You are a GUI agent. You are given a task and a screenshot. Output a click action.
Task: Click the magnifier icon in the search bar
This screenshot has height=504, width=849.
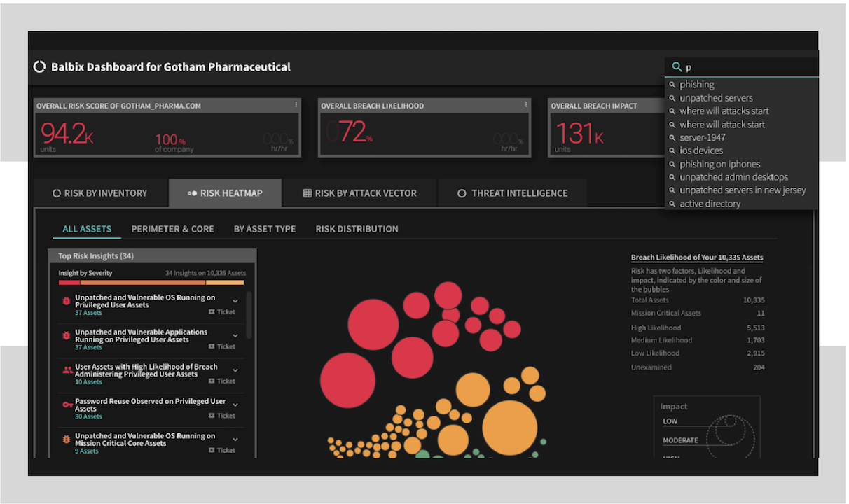tap(677, 67)
